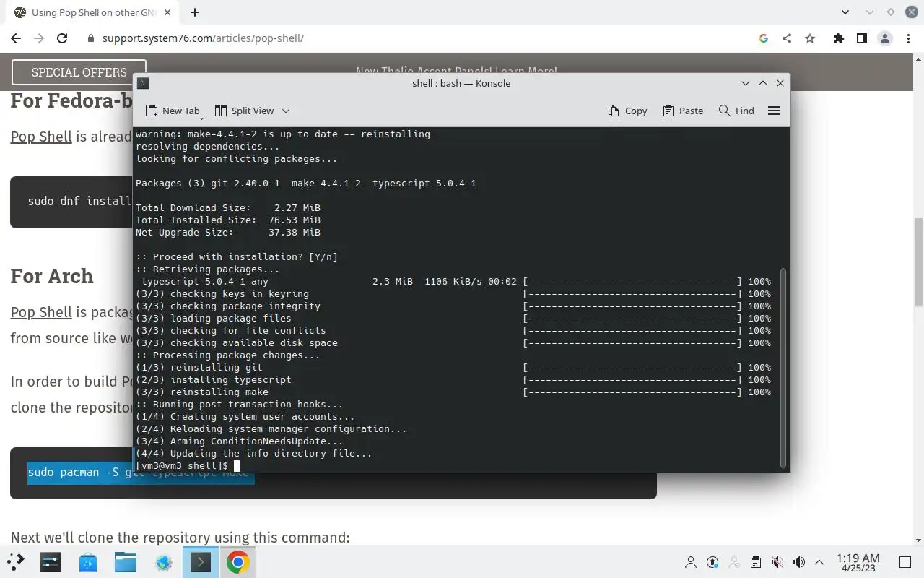Image resolution: width=924 pixels, height=578 pixels.
Task: Open clipboard tray icon
Action: 755,562
